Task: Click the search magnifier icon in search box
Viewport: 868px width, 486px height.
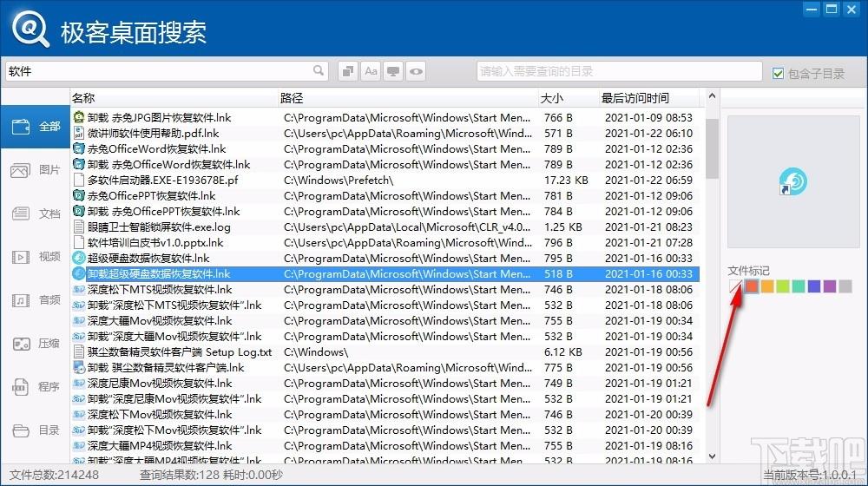Action: click(319, 71)
